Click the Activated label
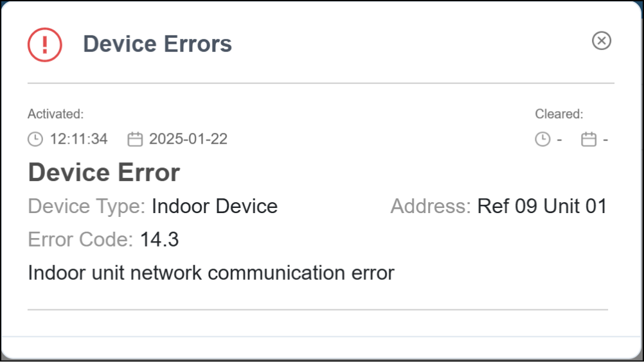Viewport: 644px width, 362px height. coord(56,114)
